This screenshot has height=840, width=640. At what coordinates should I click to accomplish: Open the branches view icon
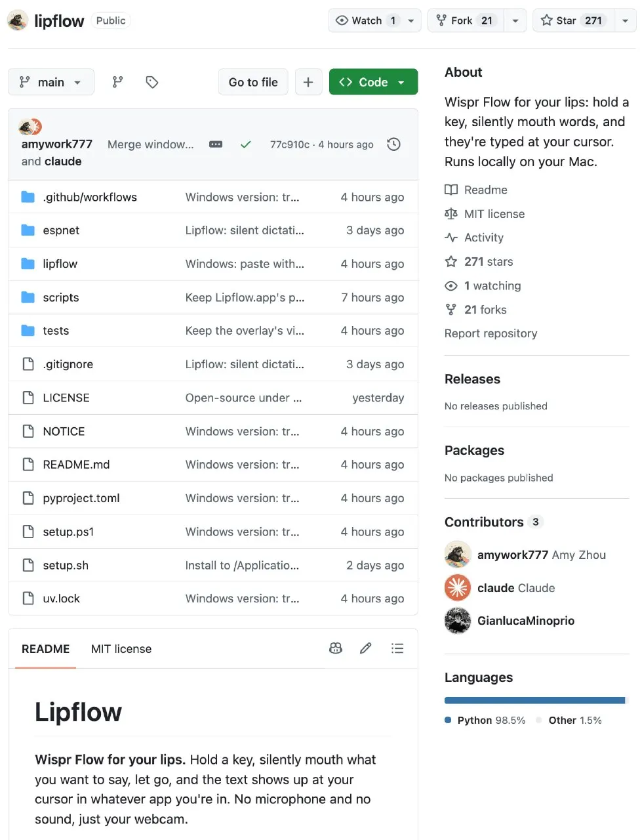[x=117, y=82]
